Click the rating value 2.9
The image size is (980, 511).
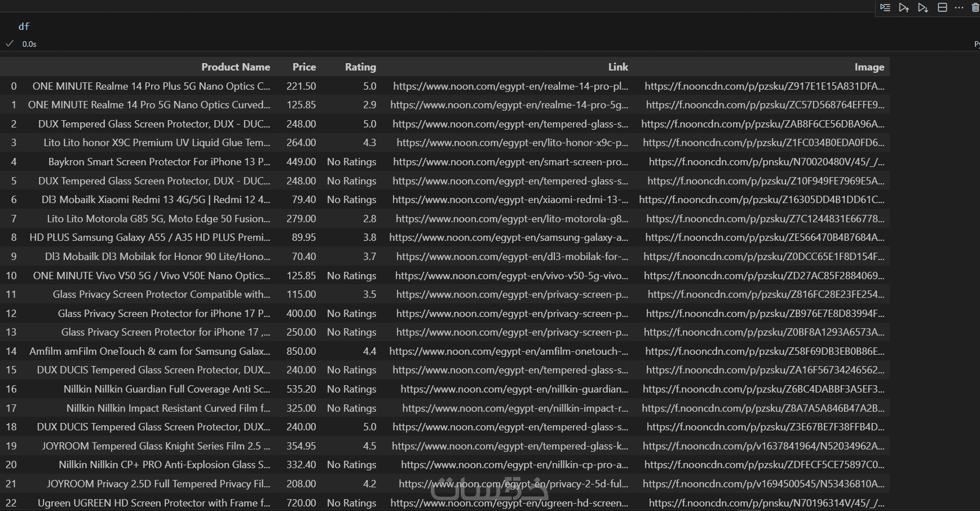pos(370,105)
